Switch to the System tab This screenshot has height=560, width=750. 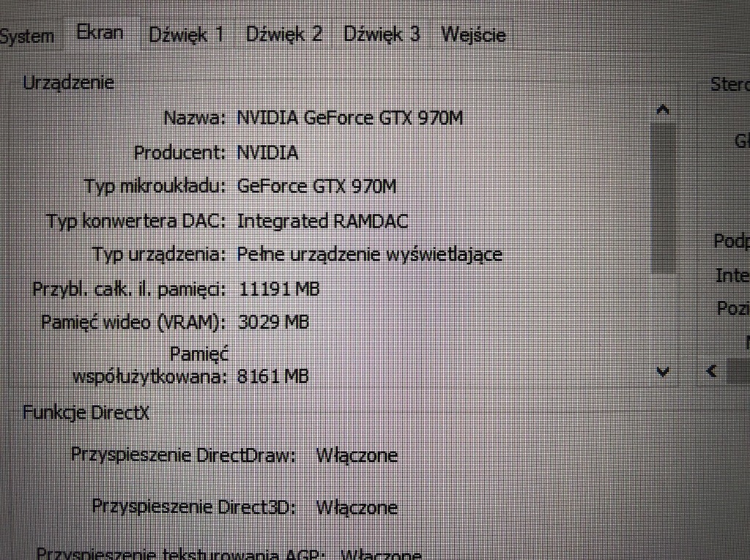coord(27,36)
